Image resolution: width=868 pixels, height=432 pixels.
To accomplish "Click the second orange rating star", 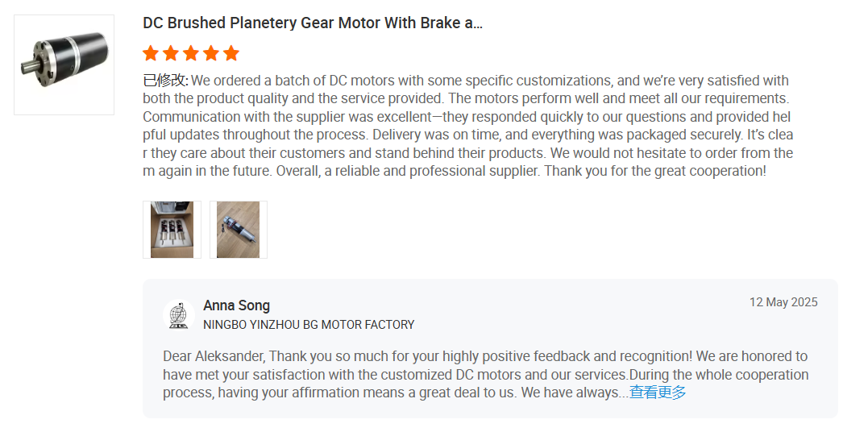I will [x=171, y=53].
